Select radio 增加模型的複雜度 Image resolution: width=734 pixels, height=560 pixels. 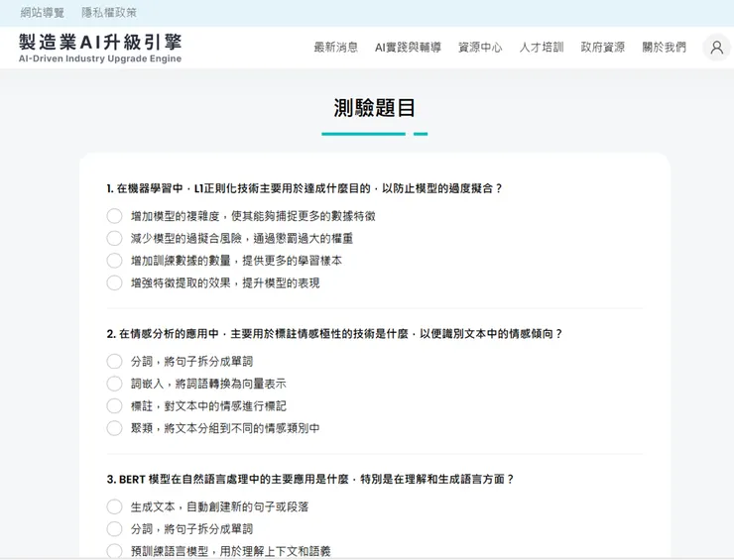click(114, 216)
